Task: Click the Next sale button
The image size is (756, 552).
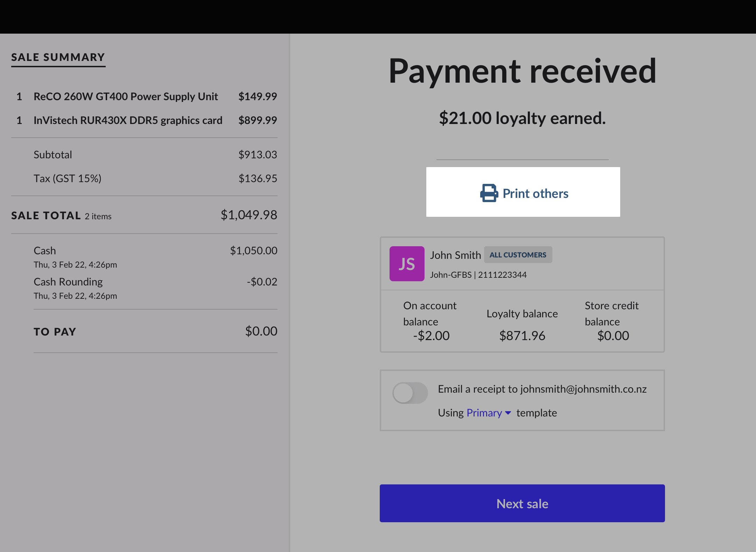Action: tap(522, 503)
